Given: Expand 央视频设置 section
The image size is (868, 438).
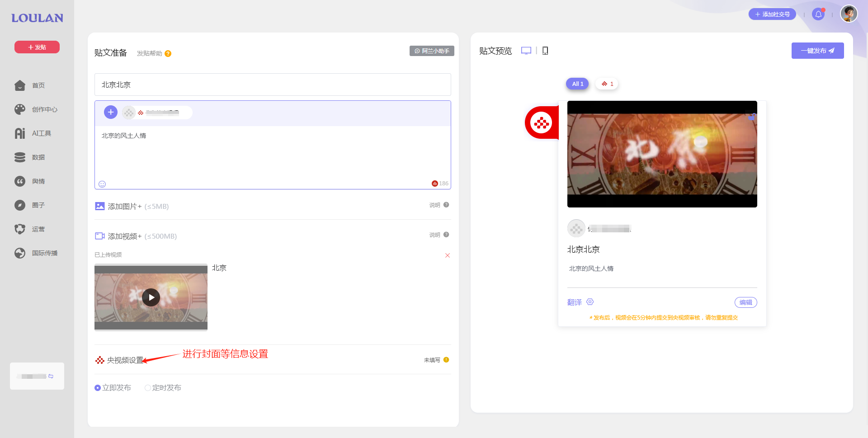Looking at the screenshot, I should point(125,360).
